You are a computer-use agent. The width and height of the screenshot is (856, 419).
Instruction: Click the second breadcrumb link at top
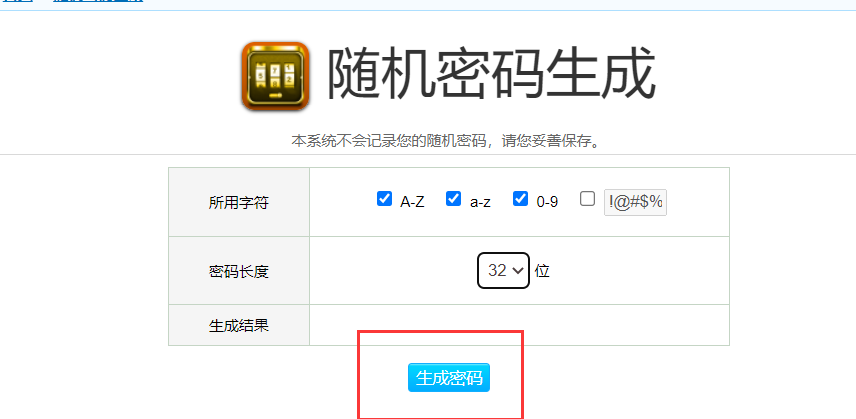click(98, 1)
